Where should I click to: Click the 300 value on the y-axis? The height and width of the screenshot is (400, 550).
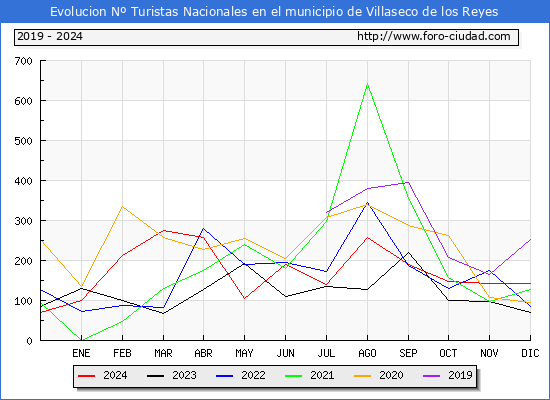pos(24,221)
